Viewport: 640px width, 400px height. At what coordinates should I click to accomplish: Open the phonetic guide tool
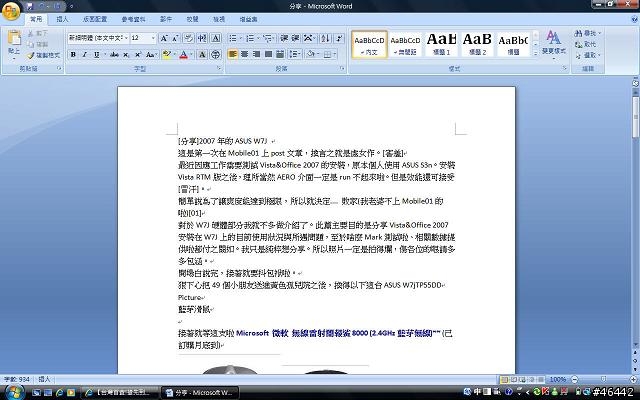pyautogui.click(x=202, y=38)
